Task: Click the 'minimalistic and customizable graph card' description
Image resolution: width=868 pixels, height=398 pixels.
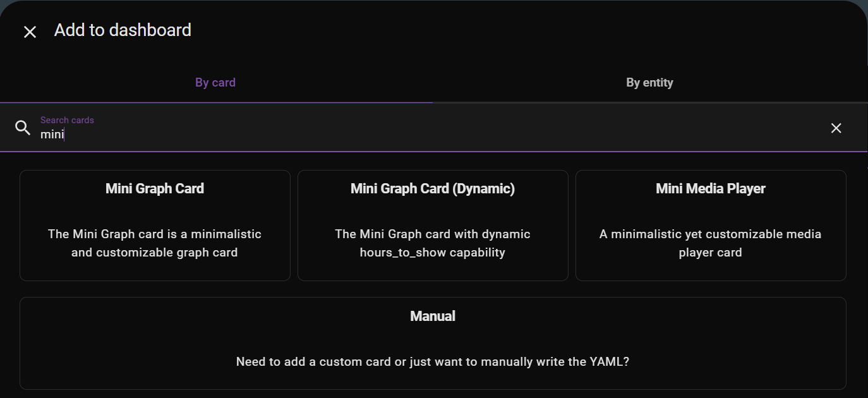Action: click(x=155, y=243)
